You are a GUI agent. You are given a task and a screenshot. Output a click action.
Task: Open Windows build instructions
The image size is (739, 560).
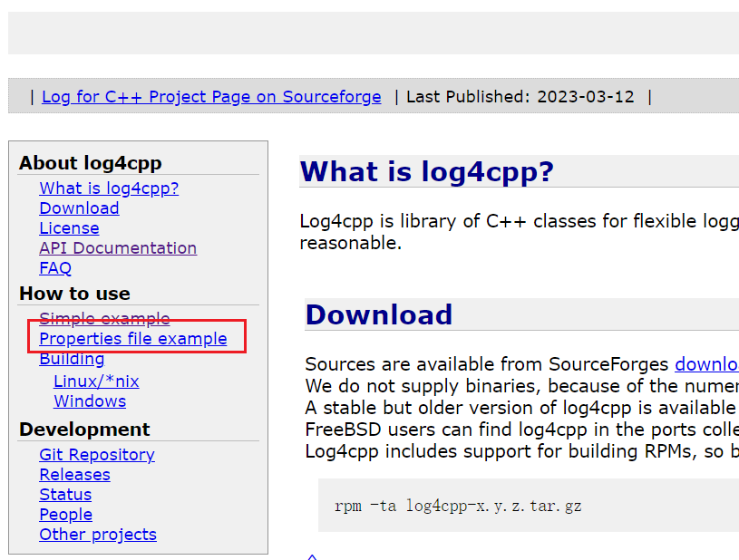coord(90,401)
